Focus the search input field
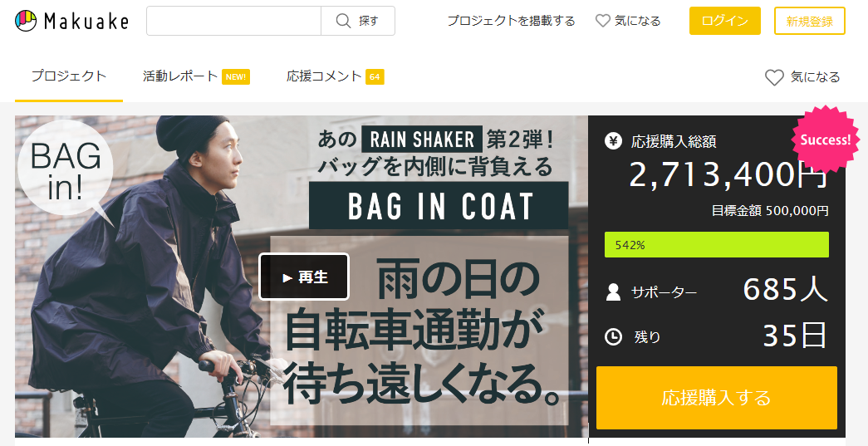This screenshot has width=868, height=446. coord(233,21)
